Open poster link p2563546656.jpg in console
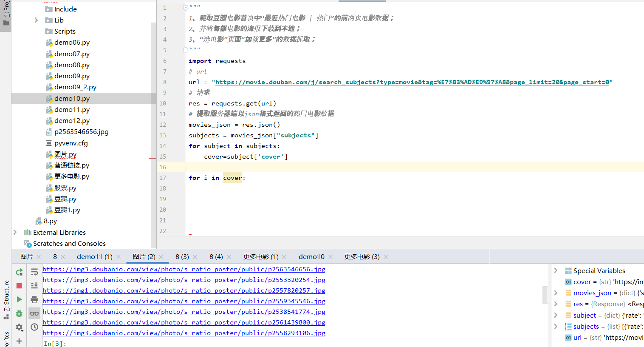 184,269
